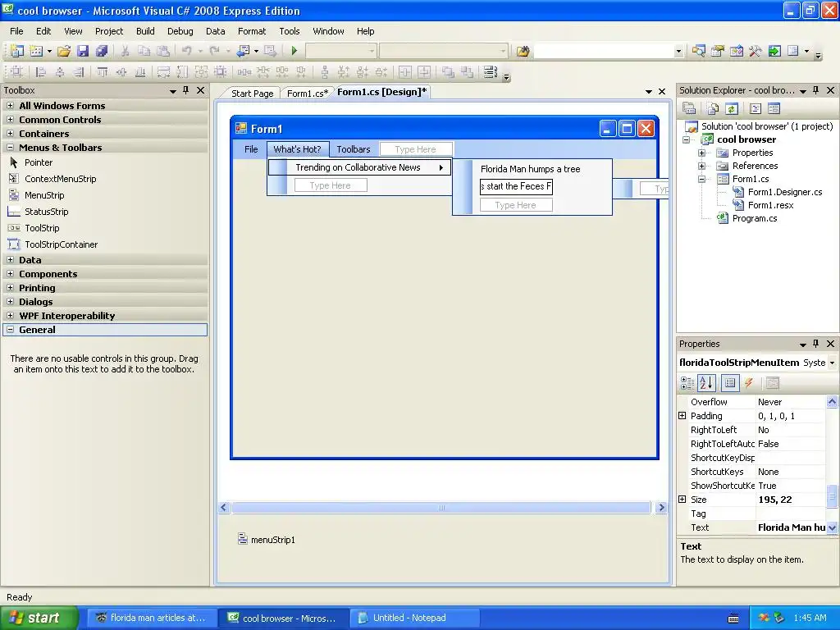Click the Refresh icon in Solution Explorer

[x=732, y=109]
